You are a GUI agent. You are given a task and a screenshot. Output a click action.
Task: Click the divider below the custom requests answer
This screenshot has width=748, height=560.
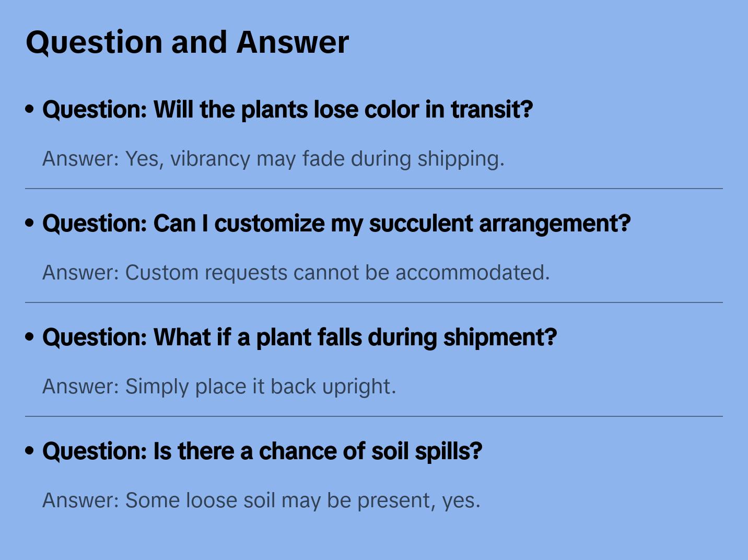pos(374,302)
